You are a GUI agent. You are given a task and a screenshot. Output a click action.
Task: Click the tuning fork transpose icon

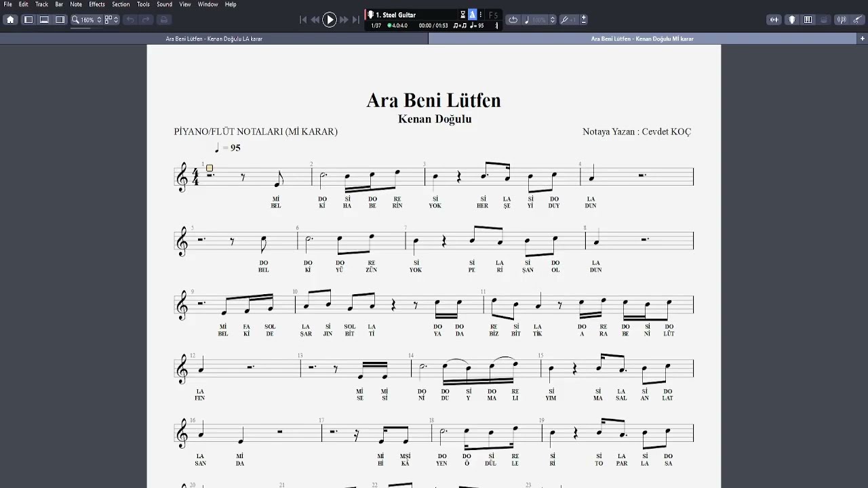tap(564, 20)
